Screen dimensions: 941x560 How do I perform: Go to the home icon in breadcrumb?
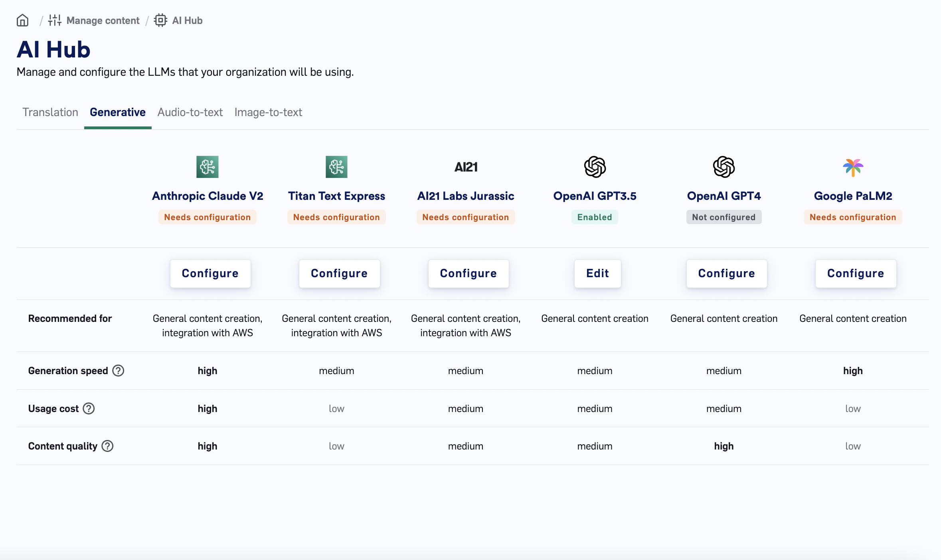[x=23, y=20]
